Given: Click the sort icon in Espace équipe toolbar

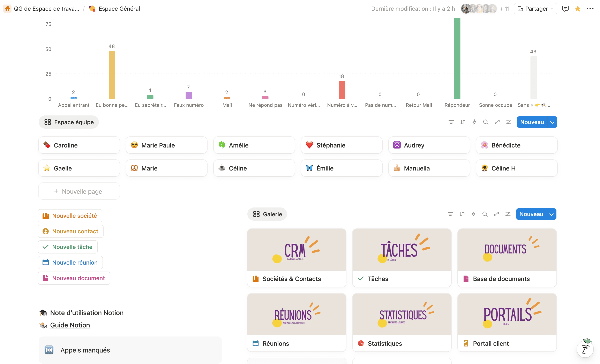Looking at the screenshot, I should click(463, 122).
